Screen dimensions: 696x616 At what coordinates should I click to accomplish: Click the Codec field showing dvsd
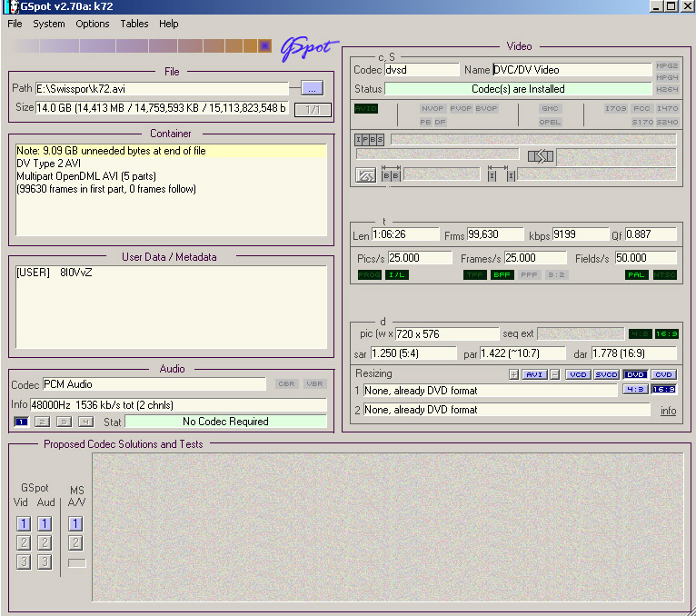[422, 70]
